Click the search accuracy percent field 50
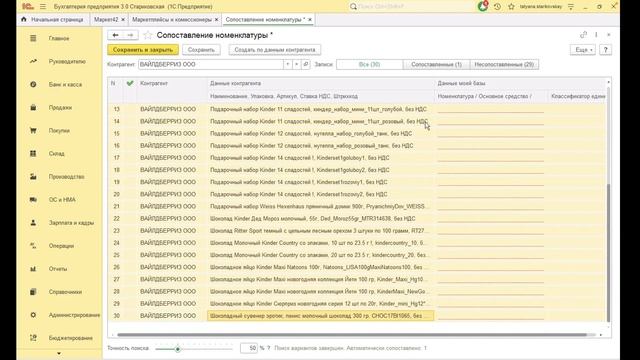 click(249, 348)
